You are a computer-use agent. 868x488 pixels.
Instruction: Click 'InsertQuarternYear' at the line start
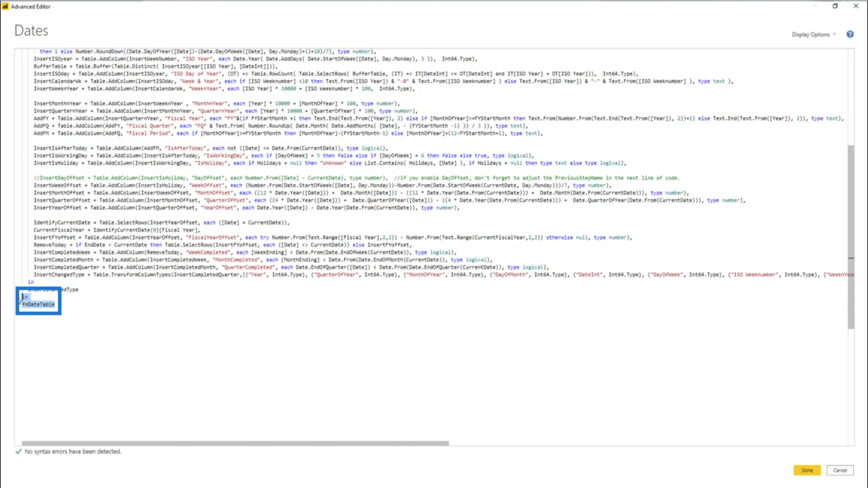point(60,111)
